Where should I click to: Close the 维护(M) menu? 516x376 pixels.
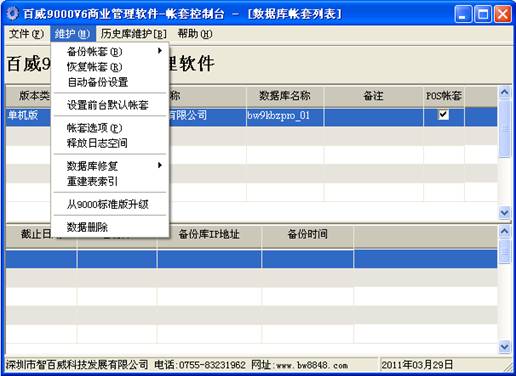click(72, 34)
